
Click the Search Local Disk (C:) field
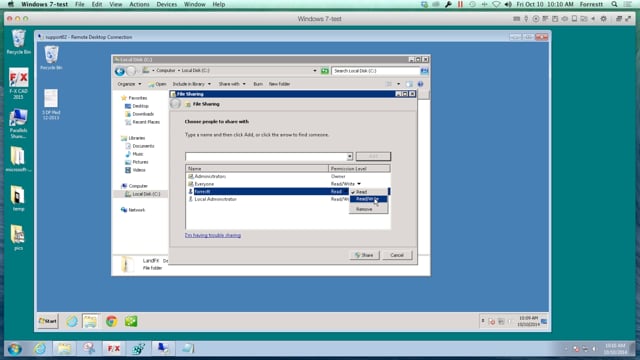click(376, 71)
